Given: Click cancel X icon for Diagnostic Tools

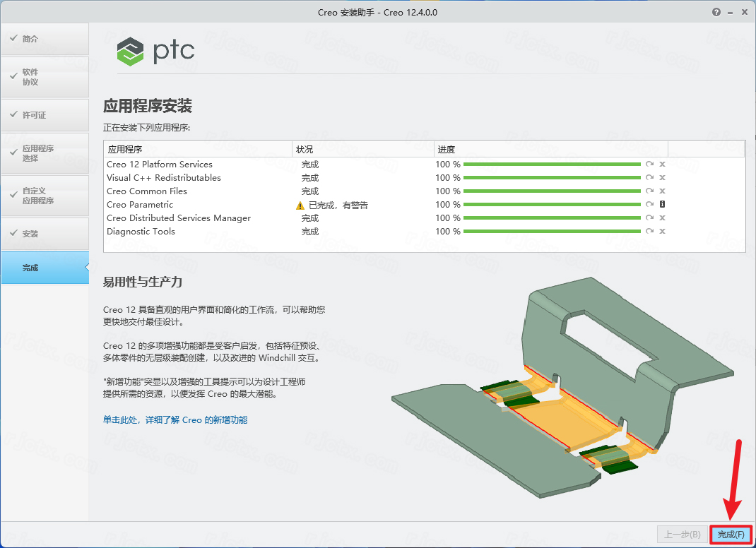Looking at the screenshot, I should (663, 232).
